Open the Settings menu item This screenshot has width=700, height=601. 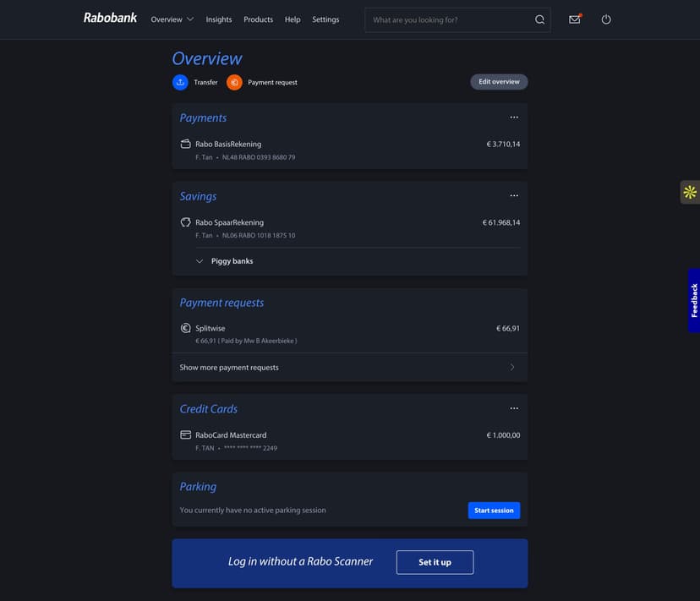click(x=325, y=19)
